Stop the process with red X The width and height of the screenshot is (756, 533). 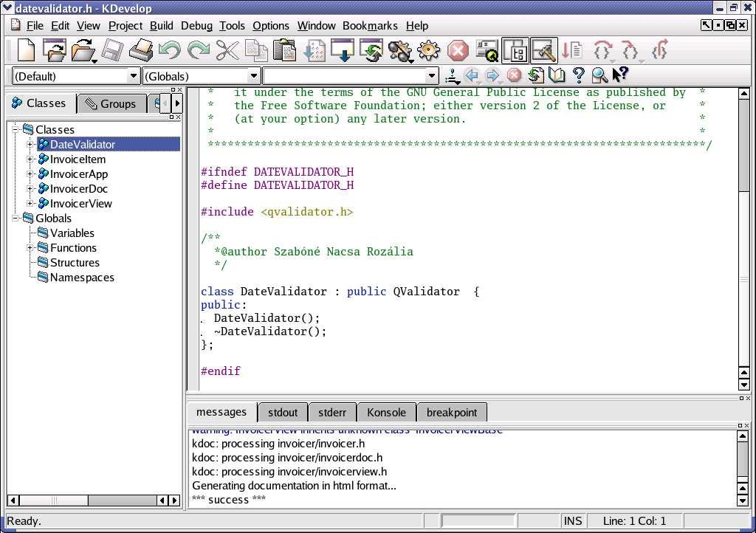pos(458,50)
